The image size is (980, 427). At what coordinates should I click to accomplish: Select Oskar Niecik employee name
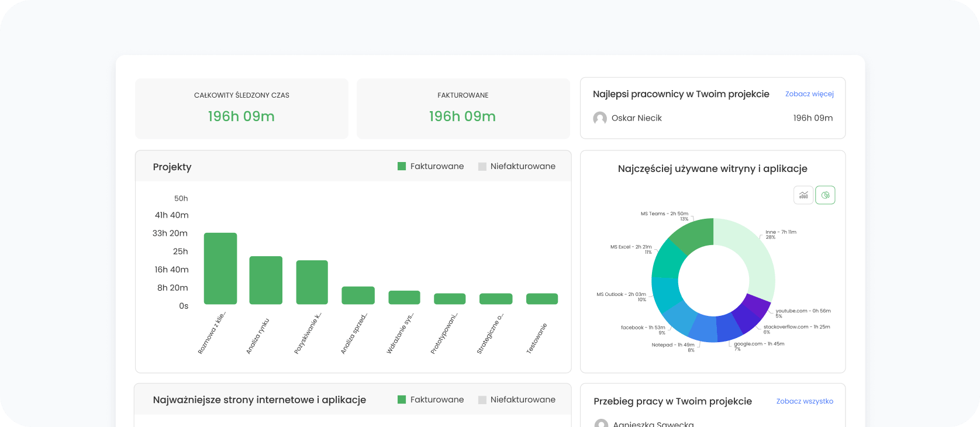click(636, 118)
